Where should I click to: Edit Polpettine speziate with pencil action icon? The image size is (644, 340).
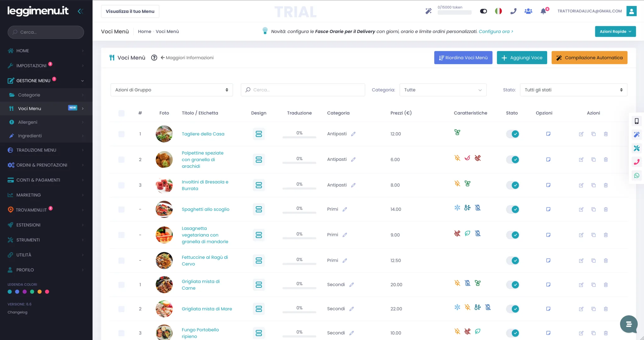pyautogui.click(x=581, y=160)
